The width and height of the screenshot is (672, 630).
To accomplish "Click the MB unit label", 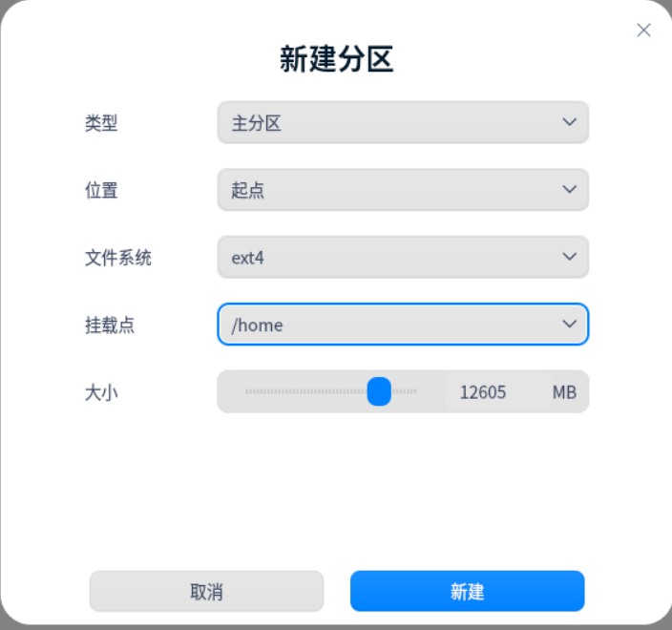I will (x=564, y=392).
